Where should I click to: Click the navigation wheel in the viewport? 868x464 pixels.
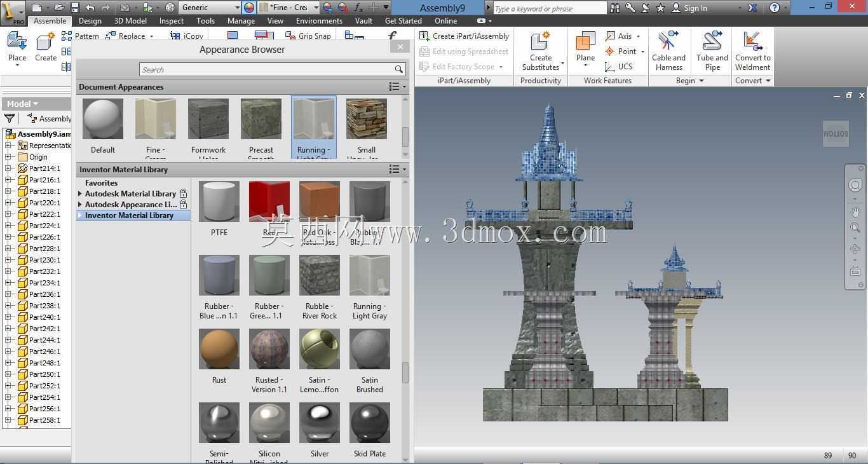click(855, 185)
